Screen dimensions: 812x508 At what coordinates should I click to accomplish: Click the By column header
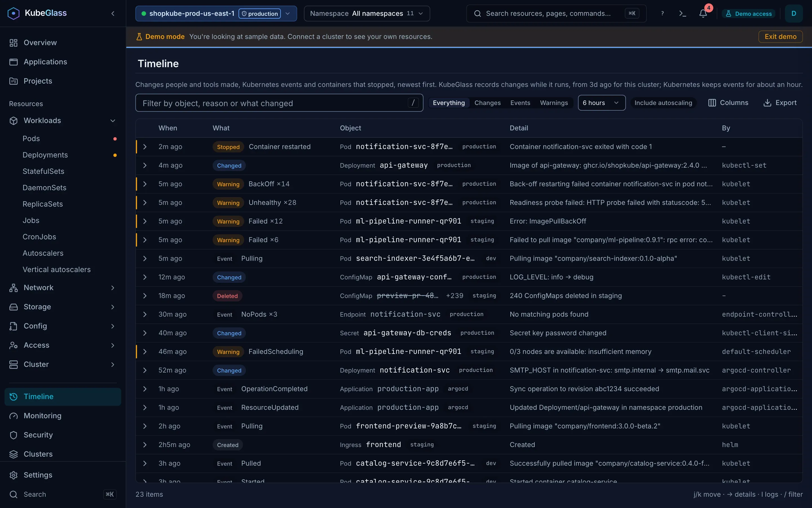pos(726,128)
